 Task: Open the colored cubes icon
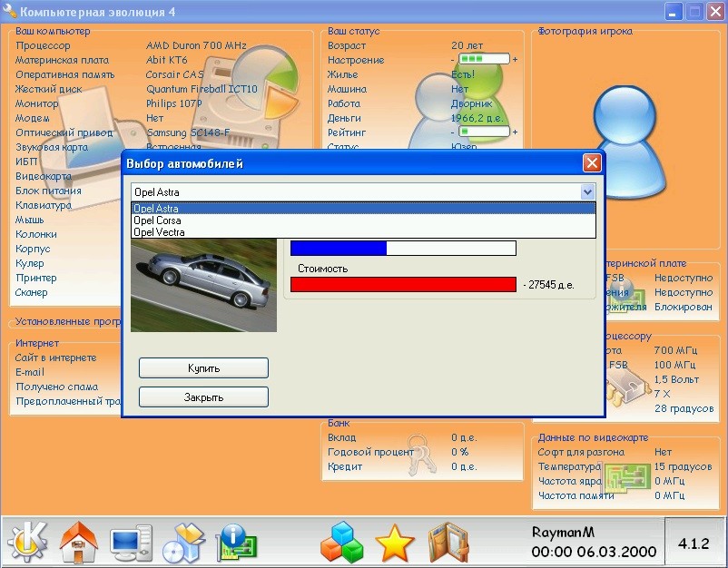341,542
